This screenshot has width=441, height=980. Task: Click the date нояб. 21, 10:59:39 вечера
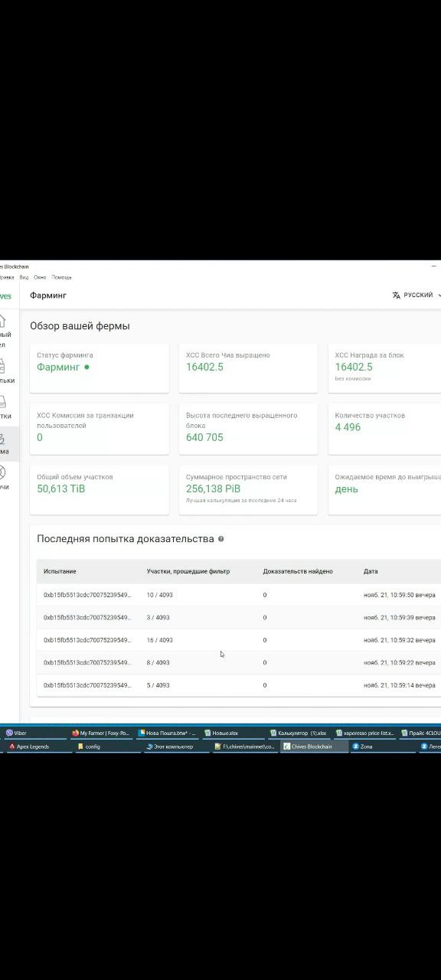point(400,617)
